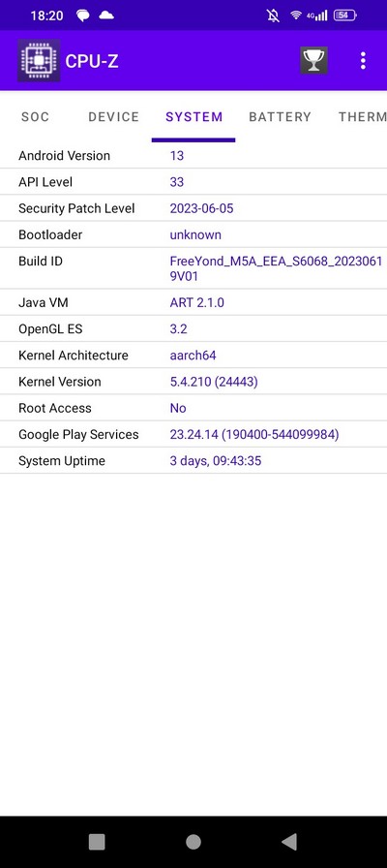The image size is (387, 868).
Task: Tap the Security Patch Level row
Action: tap(193, 208)
